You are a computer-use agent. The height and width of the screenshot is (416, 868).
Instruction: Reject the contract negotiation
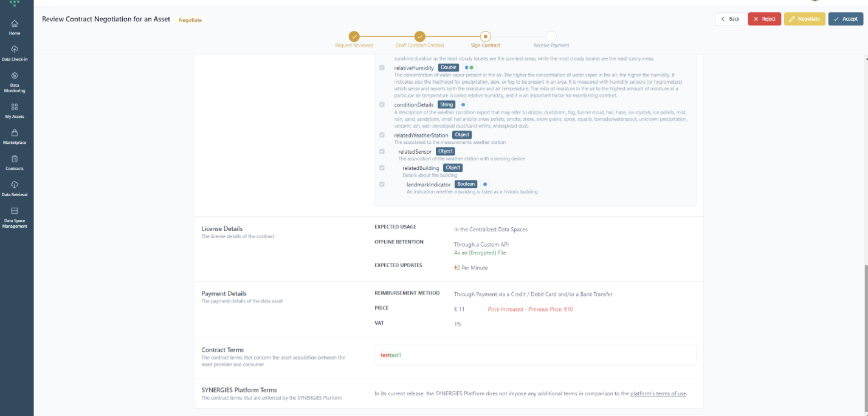(x=764, y=19)
